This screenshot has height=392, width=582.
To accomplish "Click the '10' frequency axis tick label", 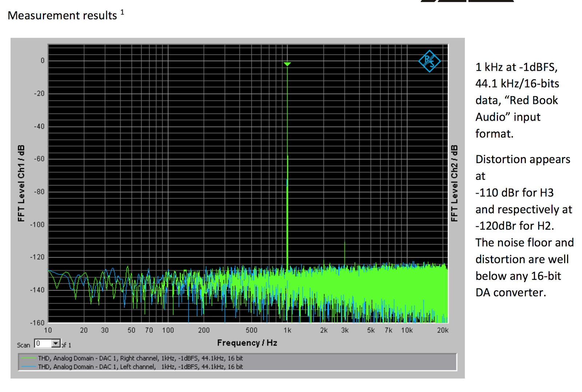I will [x=48, y=330].
